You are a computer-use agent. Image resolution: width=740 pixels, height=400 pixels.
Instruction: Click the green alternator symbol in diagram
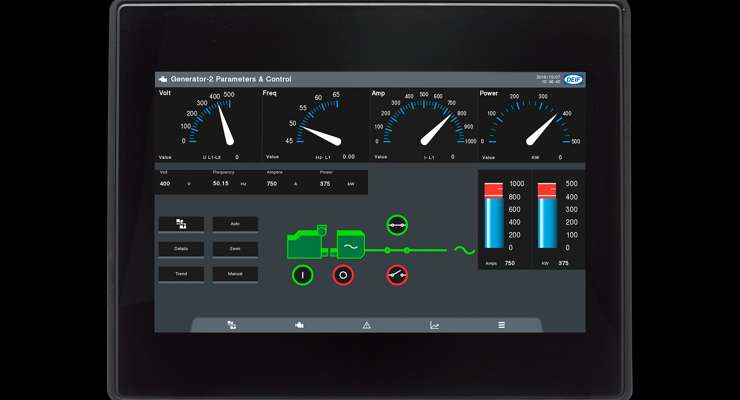(350, 246)
